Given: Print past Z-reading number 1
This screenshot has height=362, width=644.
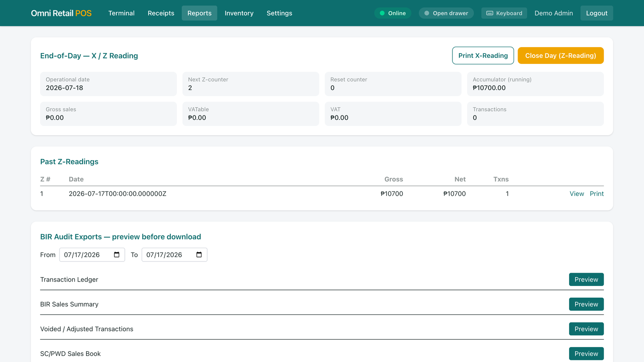Looking at the screenshot, I should (x=597, y=194).
